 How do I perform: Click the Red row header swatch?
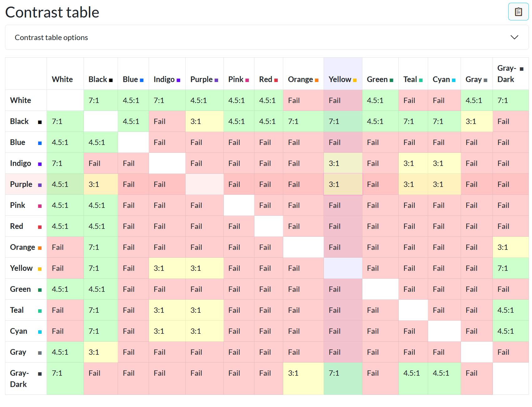click(x=40, y=227)
